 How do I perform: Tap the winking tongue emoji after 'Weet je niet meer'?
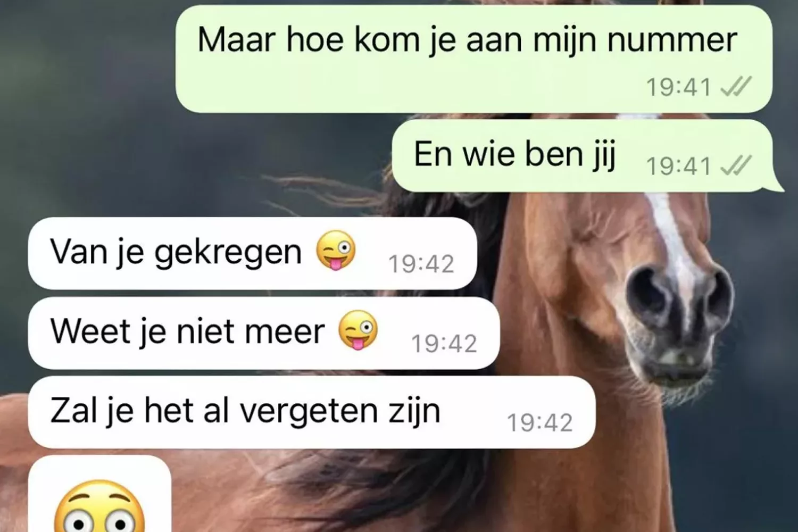(358, 330)
